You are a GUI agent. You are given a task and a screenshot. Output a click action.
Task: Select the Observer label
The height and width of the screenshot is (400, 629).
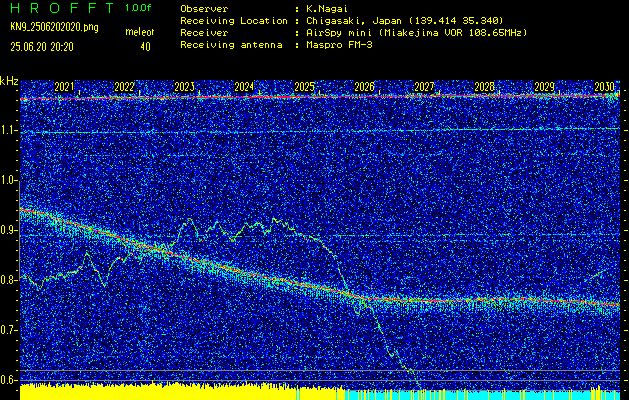click(204, 9)
